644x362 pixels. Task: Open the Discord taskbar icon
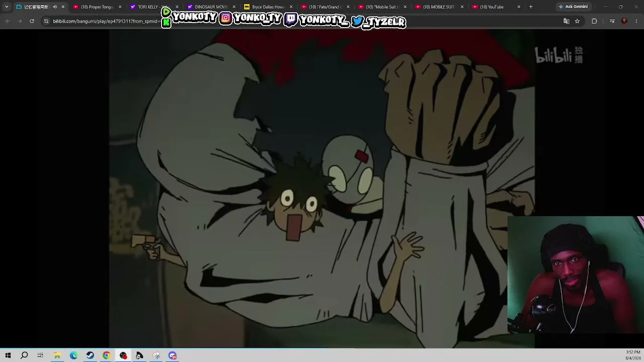[173, 355]
